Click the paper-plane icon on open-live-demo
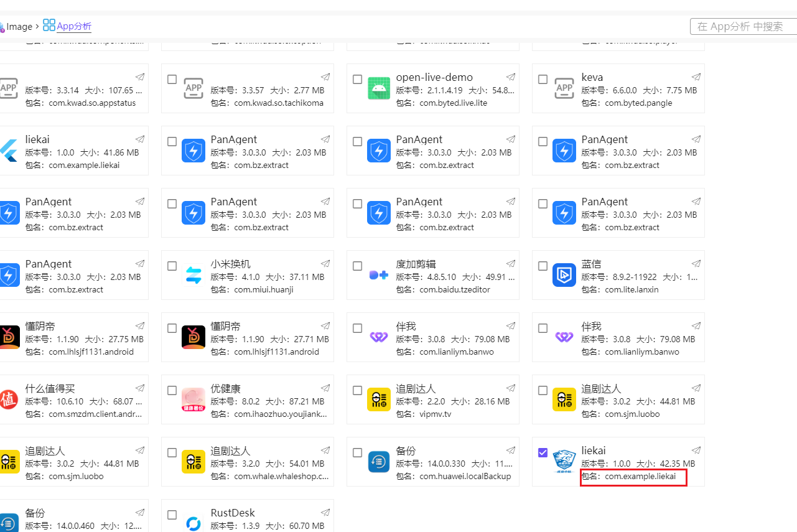The image size is (797, 532). click(511, 77)
